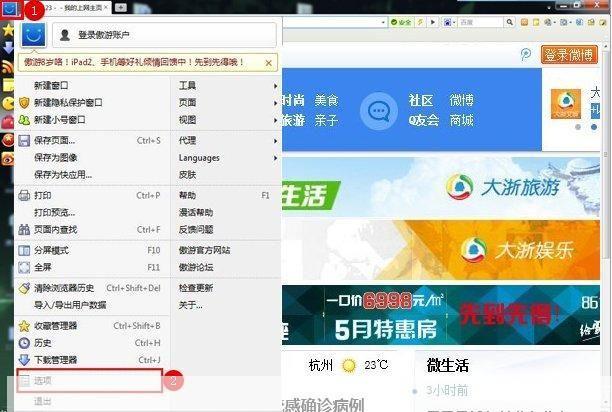Click the play arrow go button
The width and height of the screenshot is (612, 412).
[x=432, y=22]
